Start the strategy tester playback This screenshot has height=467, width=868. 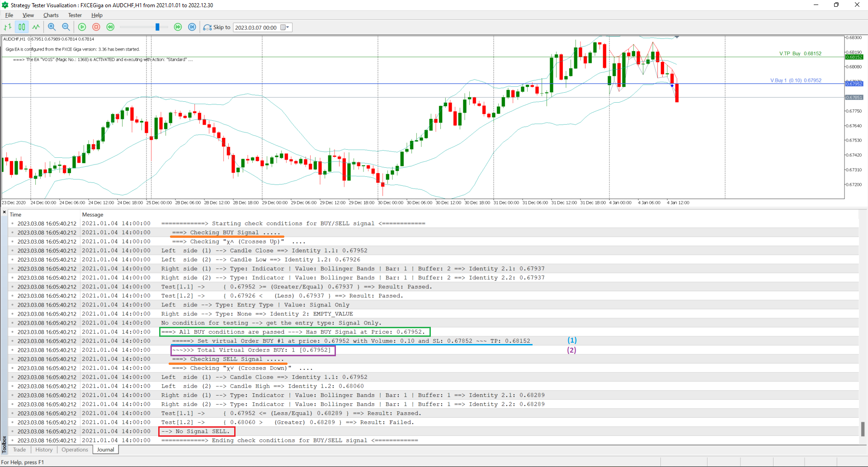tap(82, 27)
